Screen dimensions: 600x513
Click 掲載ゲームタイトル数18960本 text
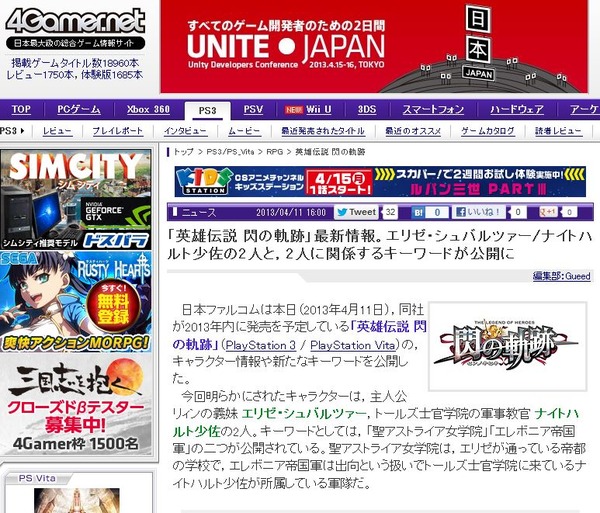click(75, 63)
